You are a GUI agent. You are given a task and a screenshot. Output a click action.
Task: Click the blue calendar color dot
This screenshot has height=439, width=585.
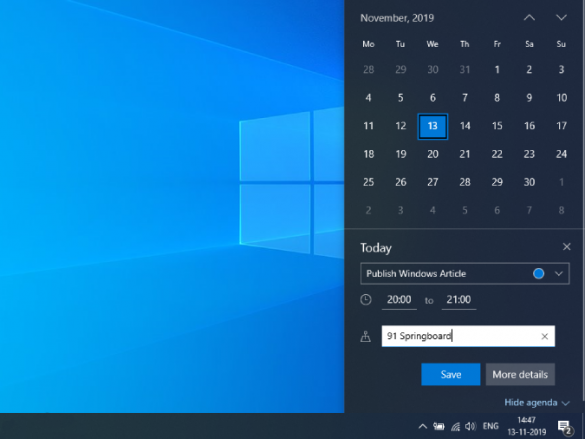point(538,274)
